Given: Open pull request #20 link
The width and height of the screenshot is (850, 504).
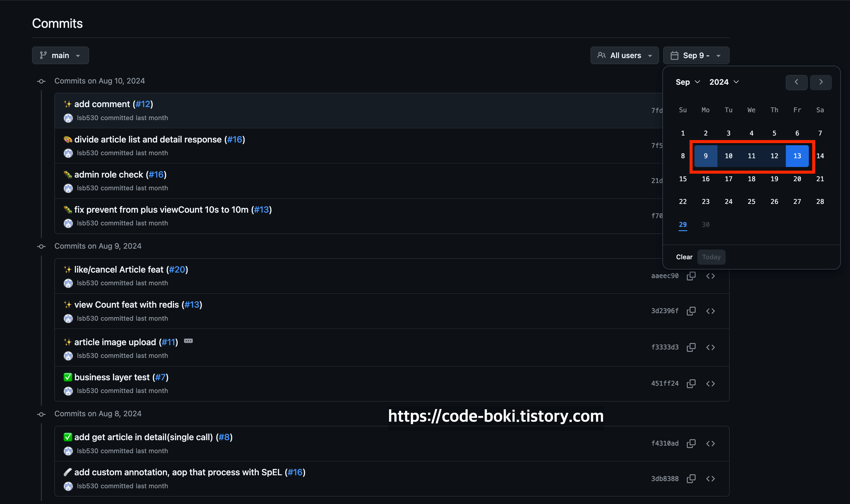Looking at the screenshot, I should [177, 270].
